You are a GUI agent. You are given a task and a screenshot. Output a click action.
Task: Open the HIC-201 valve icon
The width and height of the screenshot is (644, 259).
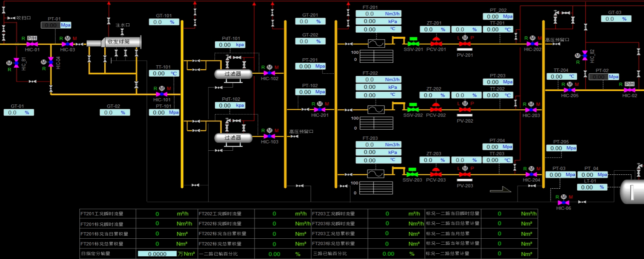pos(319,109)
